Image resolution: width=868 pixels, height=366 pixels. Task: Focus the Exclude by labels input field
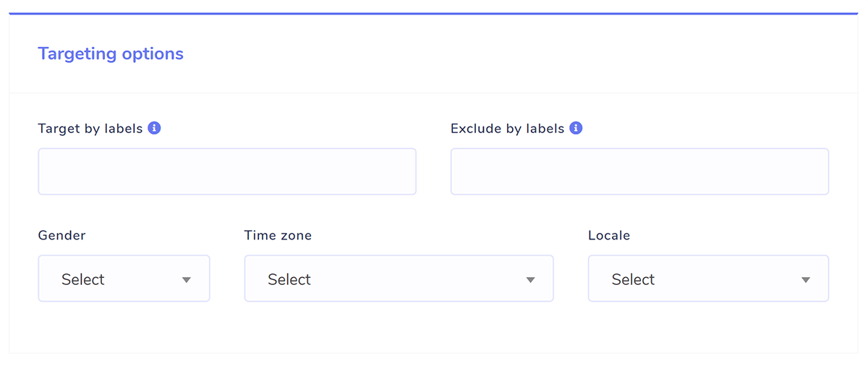tap(639, 171)
